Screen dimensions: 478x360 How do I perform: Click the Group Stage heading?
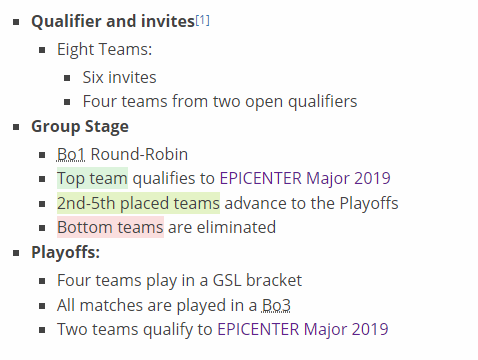(80, 127)
